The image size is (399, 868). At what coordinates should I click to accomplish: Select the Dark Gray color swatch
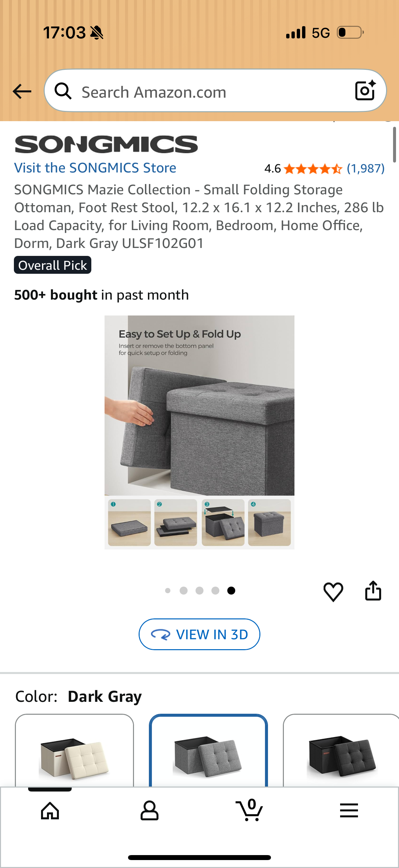coord(208,750)
